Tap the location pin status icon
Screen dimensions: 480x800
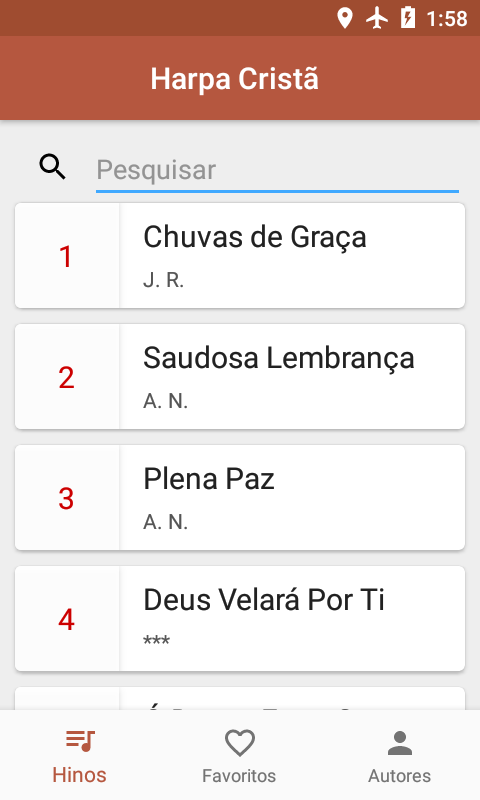point(345,18)
